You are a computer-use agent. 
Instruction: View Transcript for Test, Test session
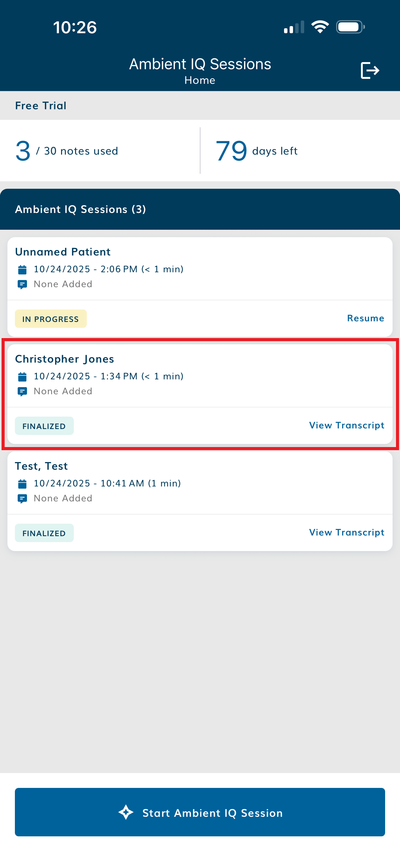pos(346,533)
